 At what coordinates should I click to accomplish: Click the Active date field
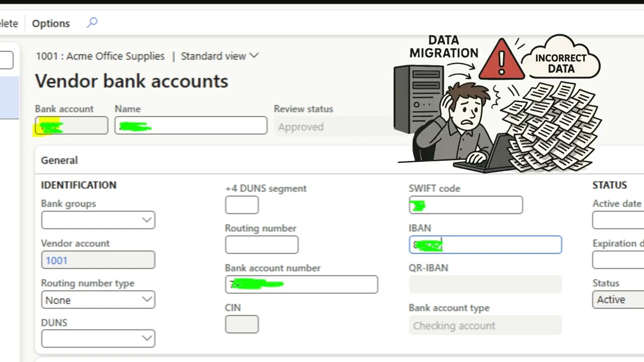coord(618,220)
